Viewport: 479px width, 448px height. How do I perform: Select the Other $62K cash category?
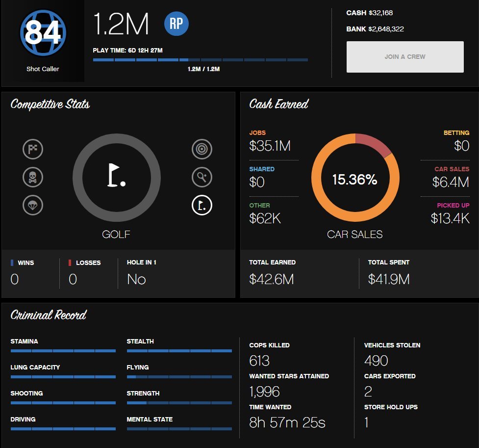click(x=265, y=214)
